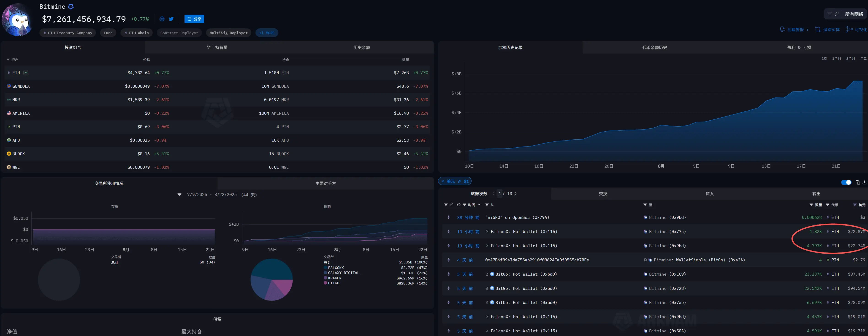Click the verified badge next to Bitmine
The height and width of the screenshot is (336, 868).
[71, 7]
